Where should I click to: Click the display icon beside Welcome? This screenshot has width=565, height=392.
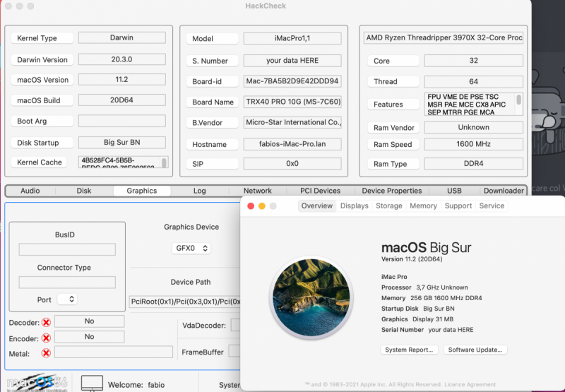(x=92, y=384)
